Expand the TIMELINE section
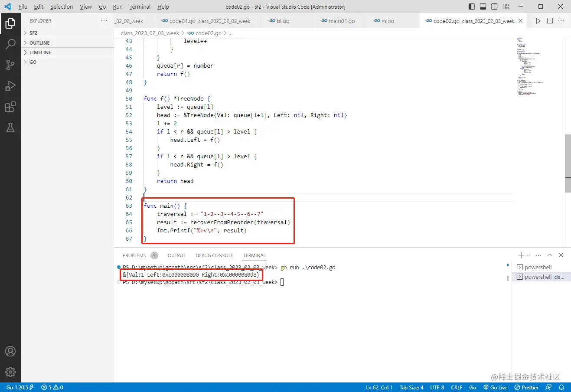 [67, 52]
